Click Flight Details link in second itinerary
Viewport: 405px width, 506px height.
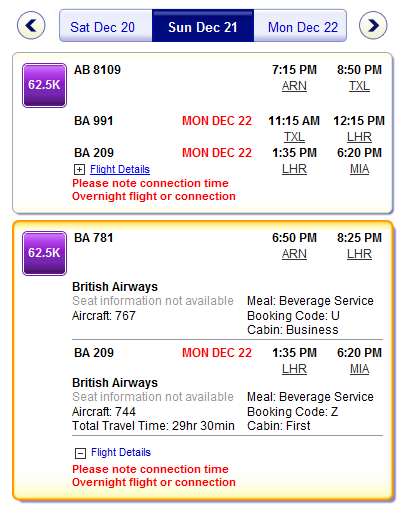pyautogui.click(x=121, y=452)
